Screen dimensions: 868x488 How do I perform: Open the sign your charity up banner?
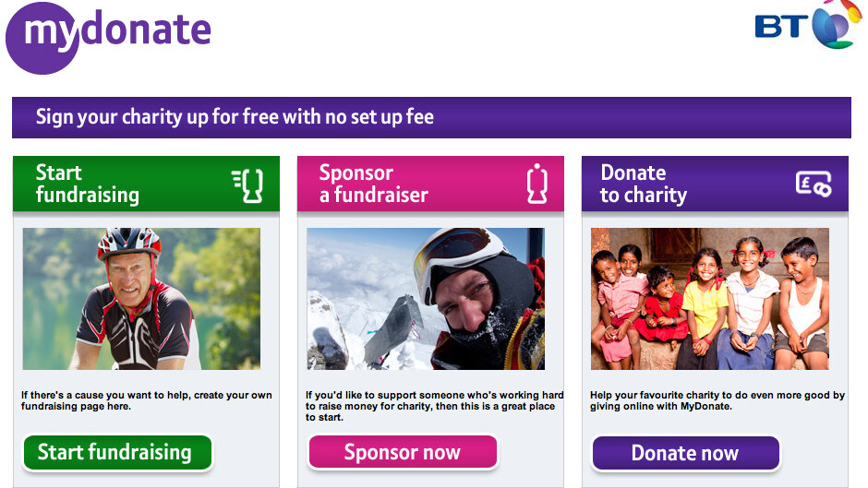coord(431,117)
